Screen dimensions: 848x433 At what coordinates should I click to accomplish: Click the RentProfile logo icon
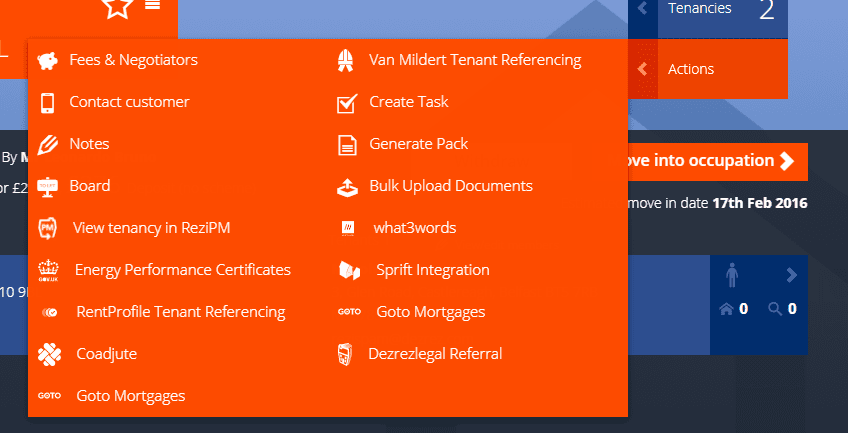(x=50, y=312)
